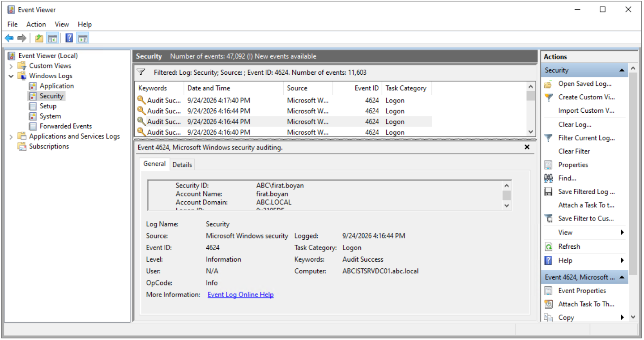Open the View menu in menu bar
644x340 pixels.
pyautogui.click(x=62, y=24)
